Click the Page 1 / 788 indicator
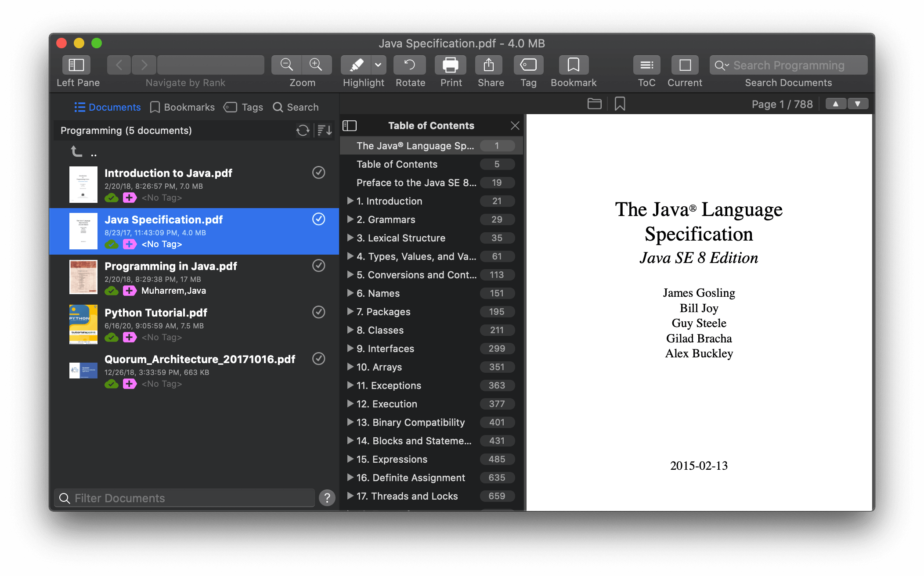This screenshot has height=576, width=924. pos(782,104)
